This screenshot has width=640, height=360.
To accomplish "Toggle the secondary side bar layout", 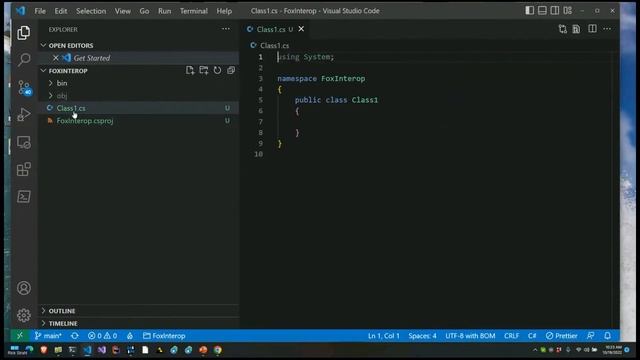I will pyautogui.click(x=555, y=11).
